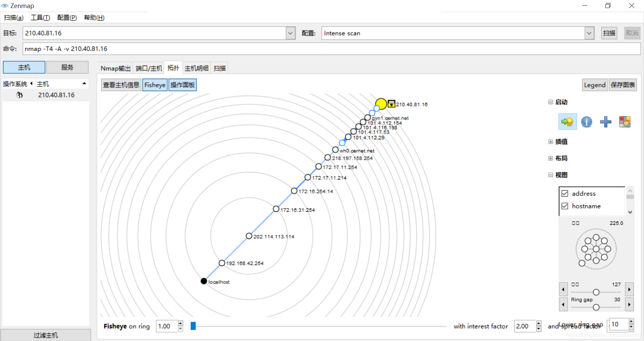Screen dimensions: 644x341
Task: Click the 过滤主机 filter hosts button
Action: tap(46, 335)
